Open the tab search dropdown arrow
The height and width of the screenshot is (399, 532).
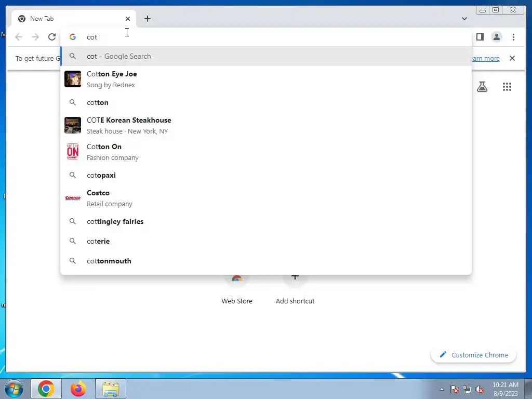(464, 19)
